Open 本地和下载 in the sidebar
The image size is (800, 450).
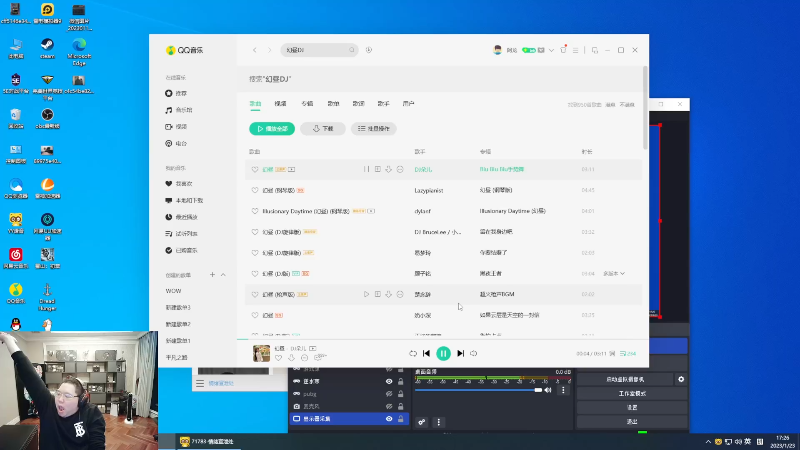tap(184, 201)
